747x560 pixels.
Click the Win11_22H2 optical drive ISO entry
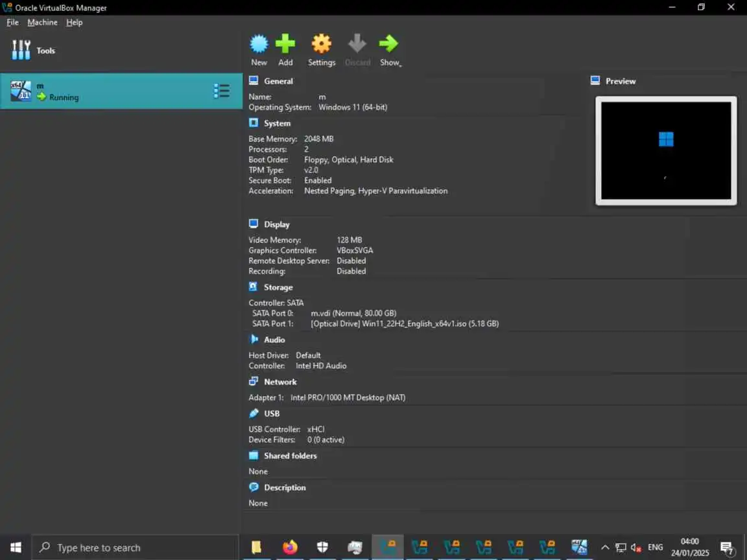tap(405, 323)
